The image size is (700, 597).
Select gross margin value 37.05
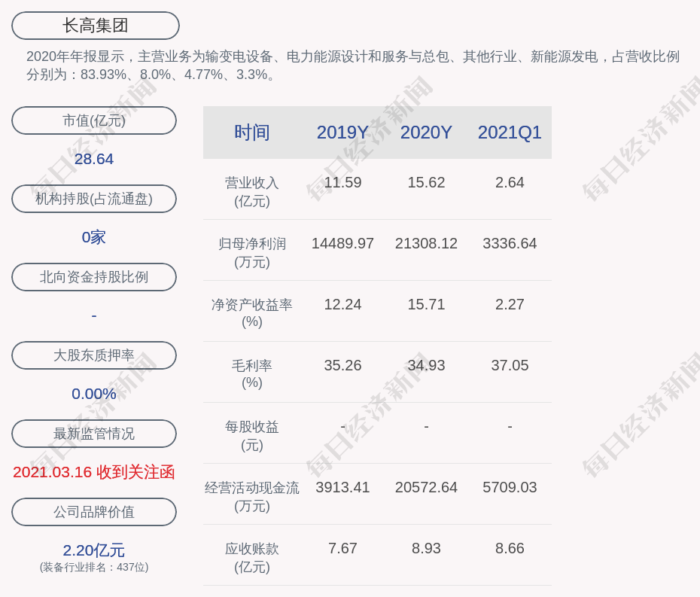(510, 365)
